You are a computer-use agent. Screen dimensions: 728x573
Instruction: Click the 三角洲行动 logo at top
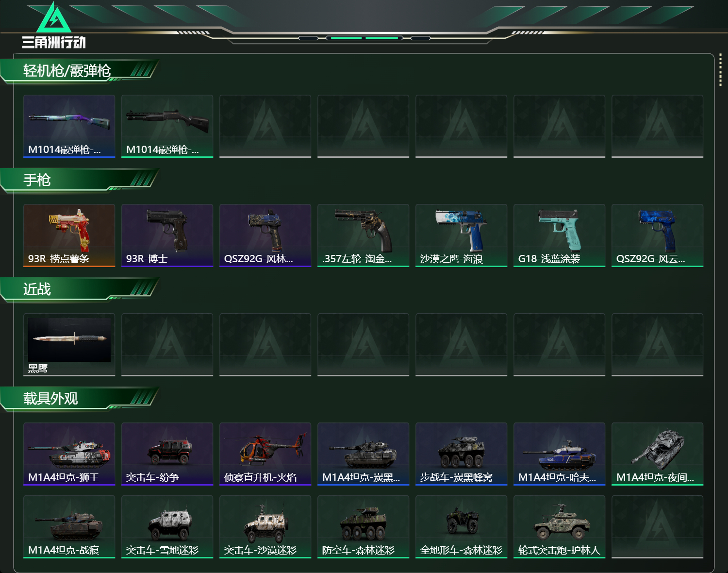tap(54, 25)
